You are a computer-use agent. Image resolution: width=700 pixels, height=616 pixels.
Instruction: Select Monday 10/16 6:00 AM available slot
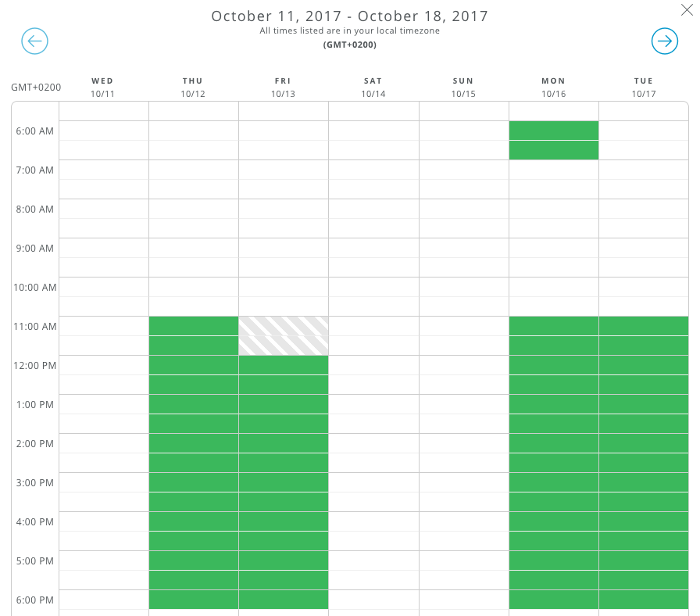point(554,131)
